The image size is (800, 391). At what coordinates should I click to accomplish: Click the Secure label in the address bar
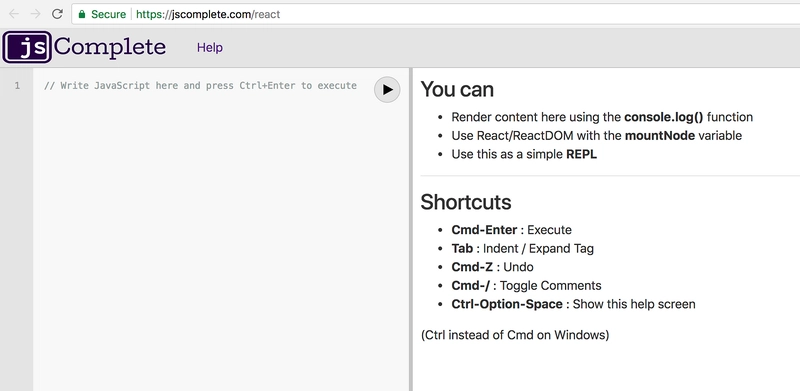coord(108,14)
